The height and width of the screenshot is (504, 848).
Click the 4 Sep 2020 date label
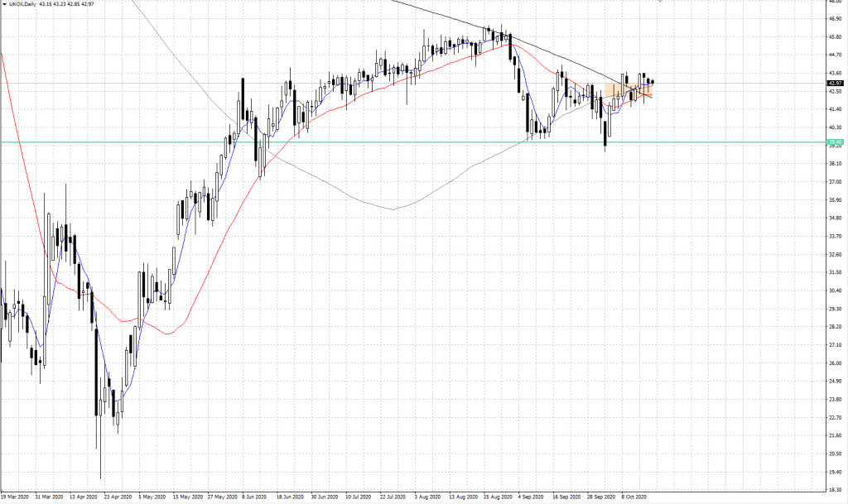click(530, 498)
